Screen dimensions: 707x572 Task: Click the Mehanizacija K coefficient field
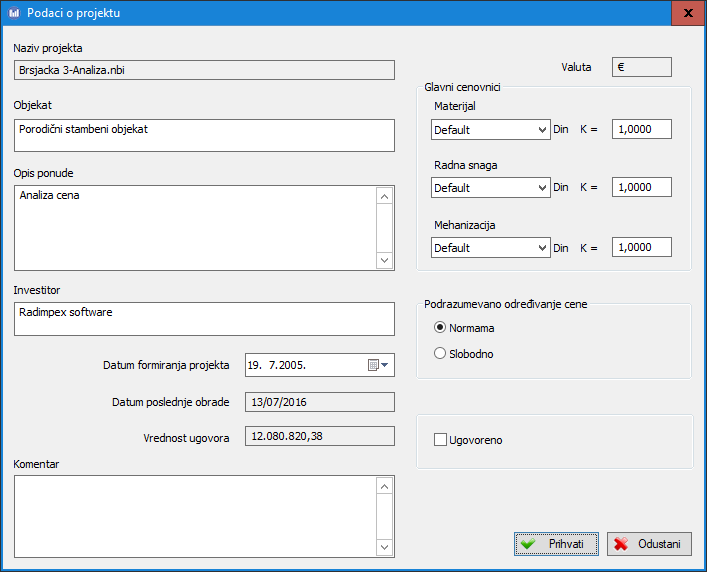click(x=641, y=247)
